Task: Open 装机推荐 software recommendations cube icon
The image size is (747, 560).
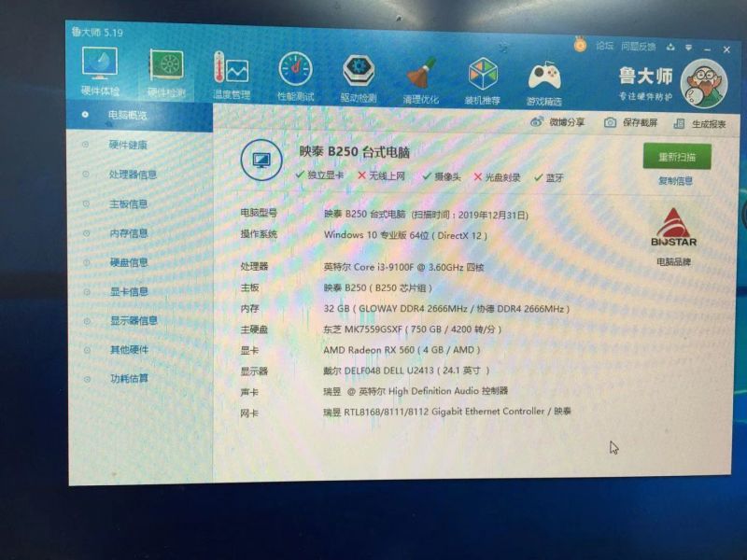Action: [x=483, y=81]
